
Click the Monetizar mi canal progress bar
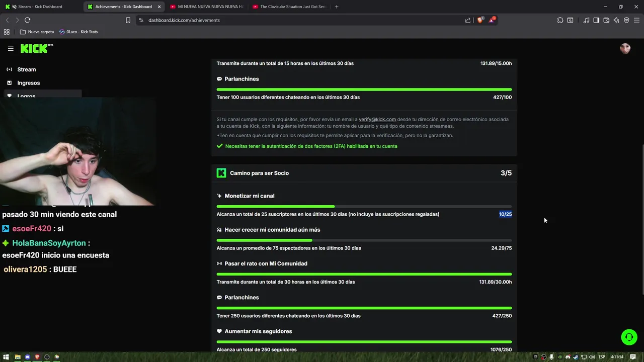(x=364, y=206)
